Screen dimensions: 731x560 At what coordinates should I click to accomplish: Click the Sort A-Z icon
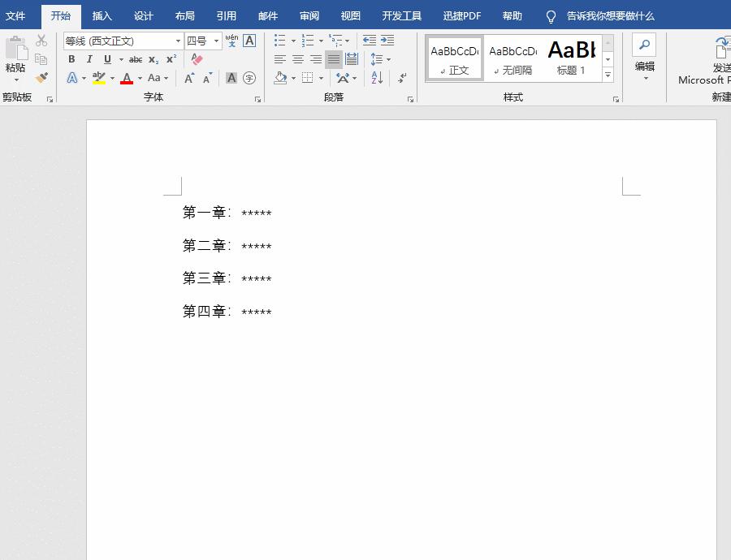377,78
